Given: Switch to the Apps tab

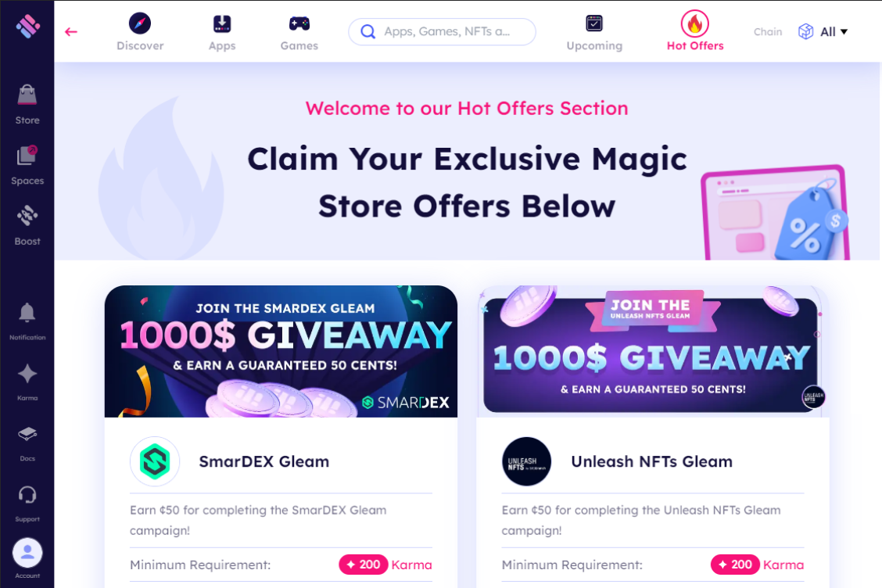Looking at the screenshot, I should click(x=222, y=31).
